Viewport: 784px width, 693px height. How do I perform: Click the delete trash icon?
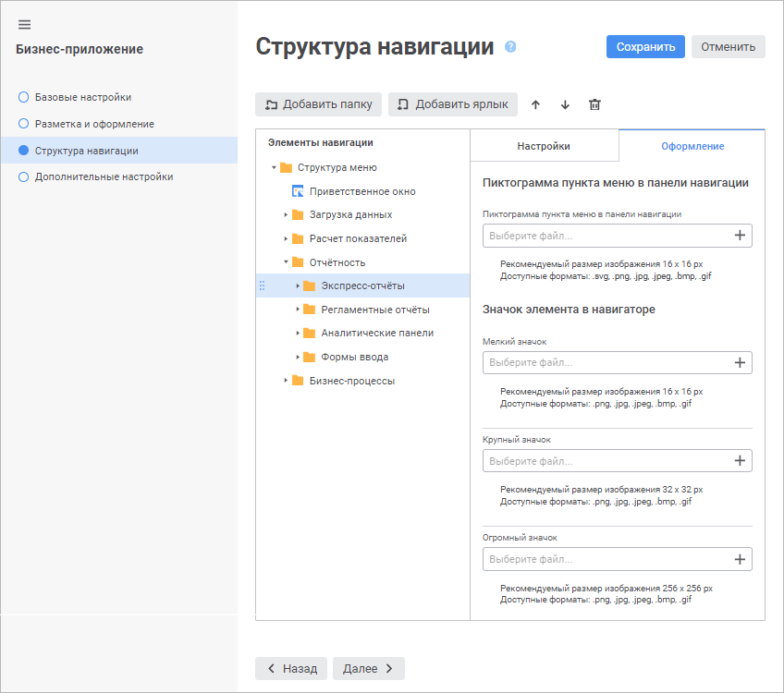click(594, 104)
